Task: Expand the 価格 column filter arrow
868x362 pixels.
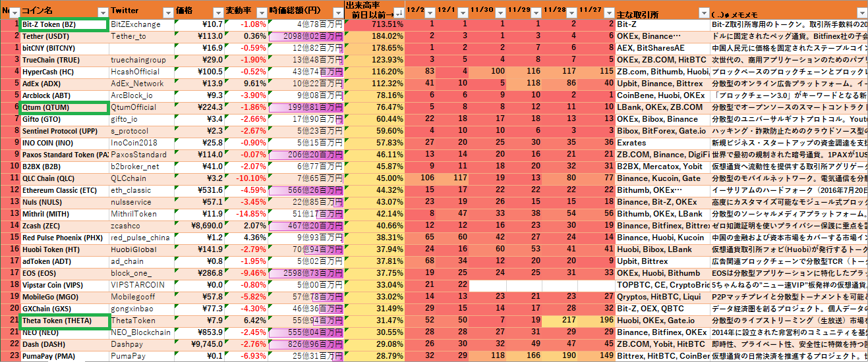Action: (x=218, y=12)
